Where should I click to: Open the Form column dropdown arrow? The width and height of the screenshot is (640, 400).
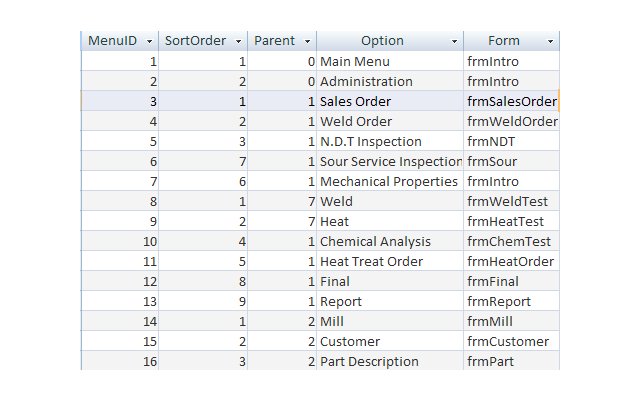click(550, 42)
